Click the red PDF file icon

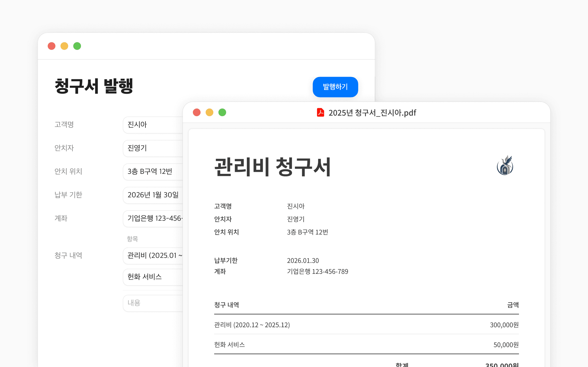coord(320,112)
